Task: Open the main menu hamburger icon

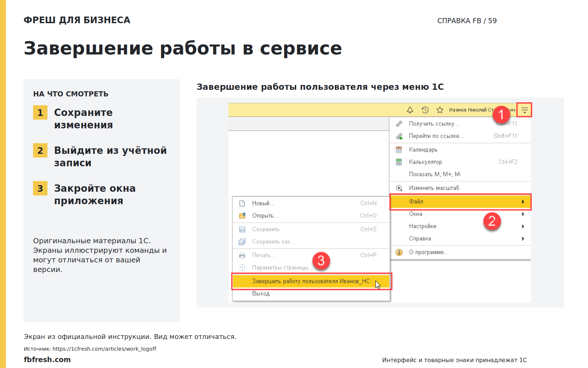Action: (524, 110)
